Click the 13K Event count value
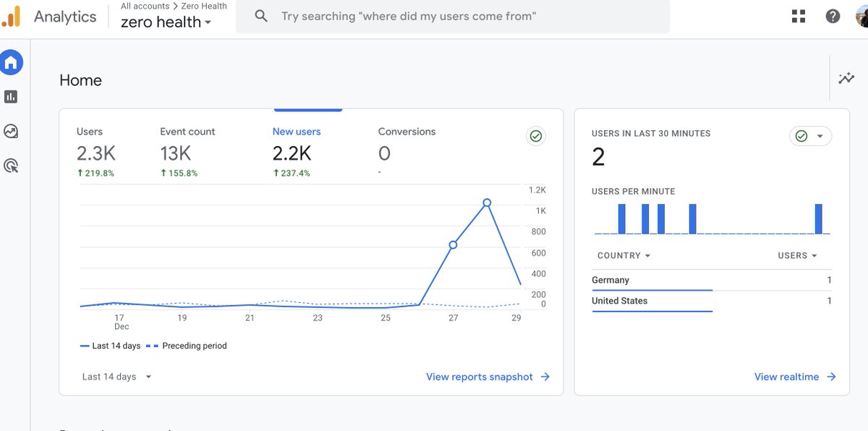This screenshot has width=868, height=431. (x=176, y=153)
